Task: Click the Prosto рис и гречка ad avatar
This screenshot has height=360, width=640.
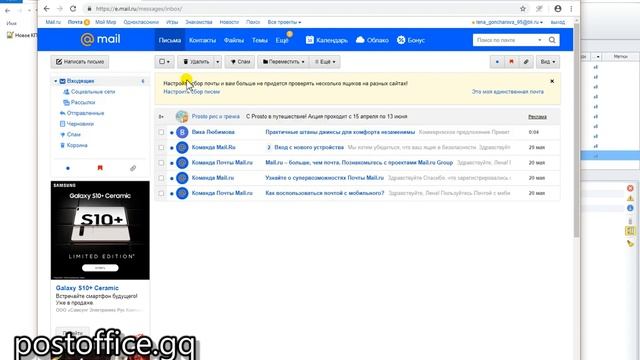Action: pos(182,117)
